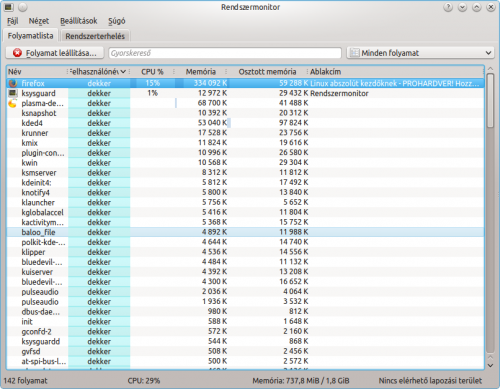Select the kuiserver process row

click(245, 272)
